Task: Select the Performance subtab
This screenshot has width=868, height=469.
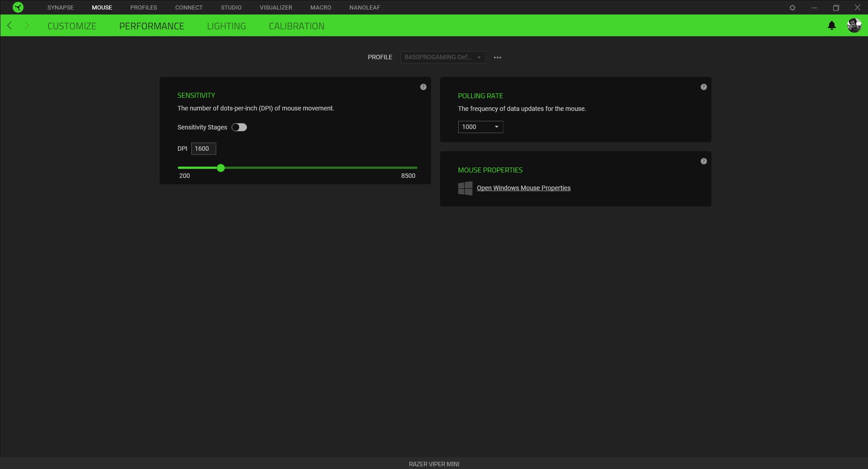Action: click(152, 26)
